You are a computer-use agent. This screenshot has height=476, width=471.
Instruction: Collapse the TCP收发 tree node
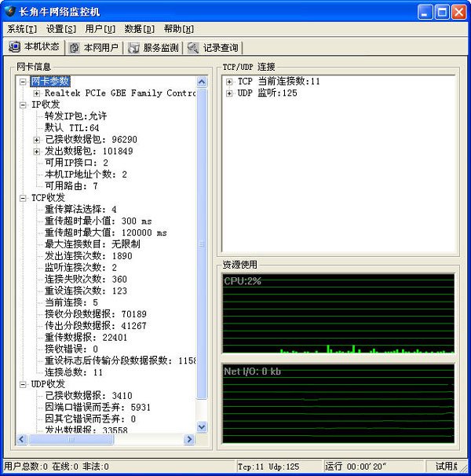[x=23, y=198]
